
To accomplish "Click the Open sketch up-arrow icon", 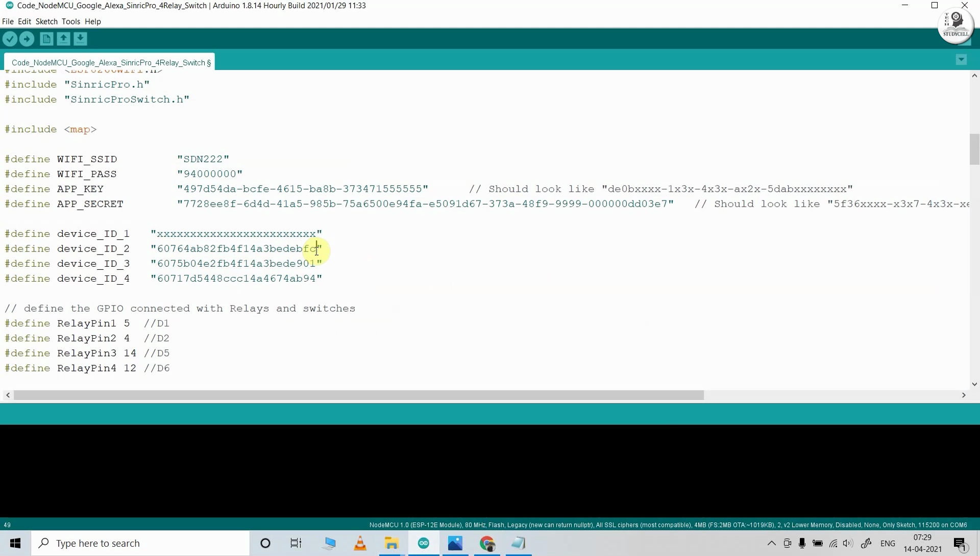I will coord(63,39).
